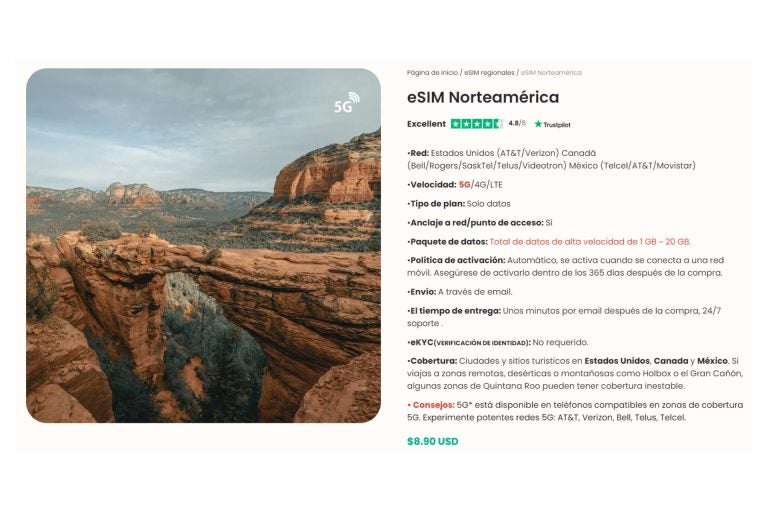Click the 4.8/5 rating score
The image size is (768, 512).
point(517,123)
